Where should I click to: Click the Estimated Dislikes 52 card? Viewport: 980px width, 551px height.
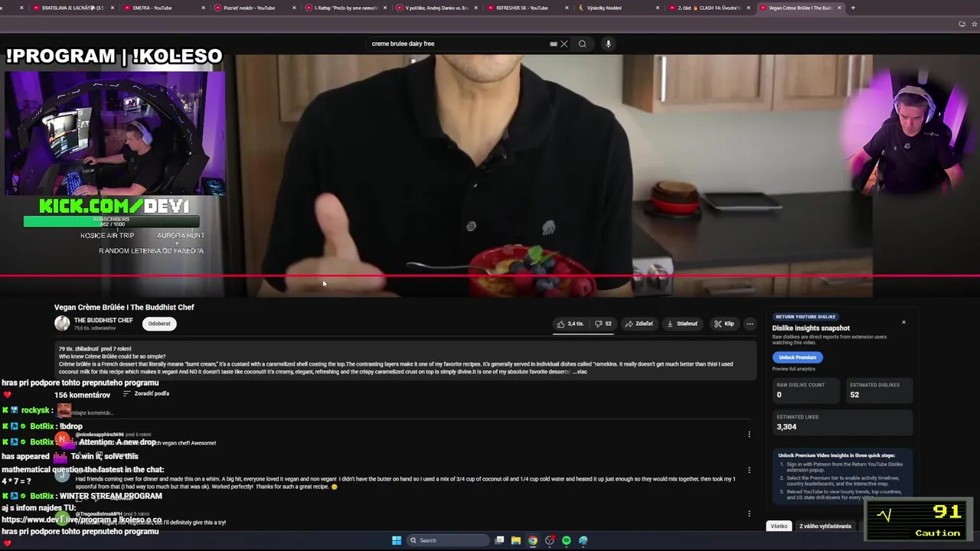click(x=879, y=390)
